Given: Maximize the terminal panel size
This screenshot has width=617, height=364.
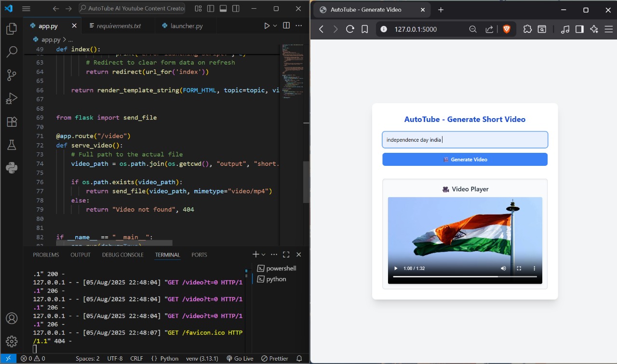Looking at the screenshot, I should pos(286,255).
